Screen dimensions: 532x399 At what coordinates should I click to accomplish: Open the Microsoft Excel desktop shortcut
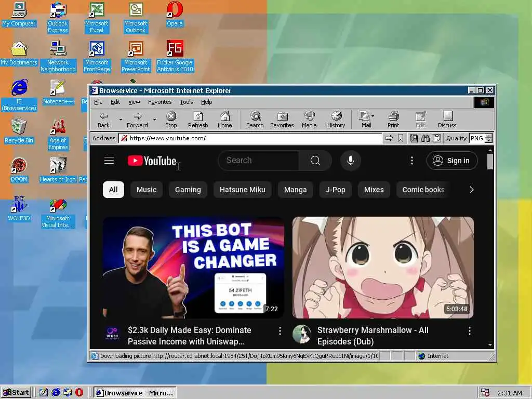(x=97, y=18)
